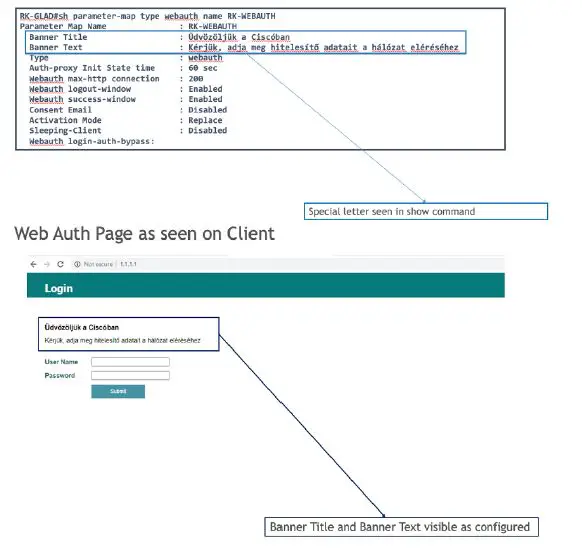The height and width of the screenshot is (548, 582).
Task: Reload the page with the refresh icon
Action: point(61,264)
